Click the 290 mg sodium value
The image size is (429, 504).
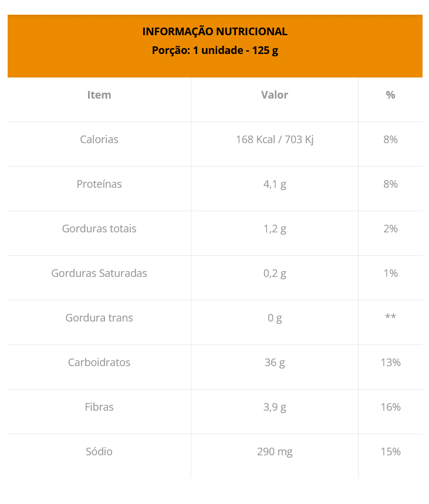pos(275,452)
